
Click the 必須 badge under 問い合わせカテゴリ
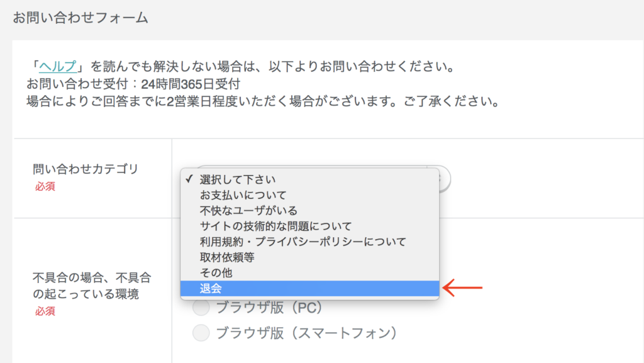45,187
